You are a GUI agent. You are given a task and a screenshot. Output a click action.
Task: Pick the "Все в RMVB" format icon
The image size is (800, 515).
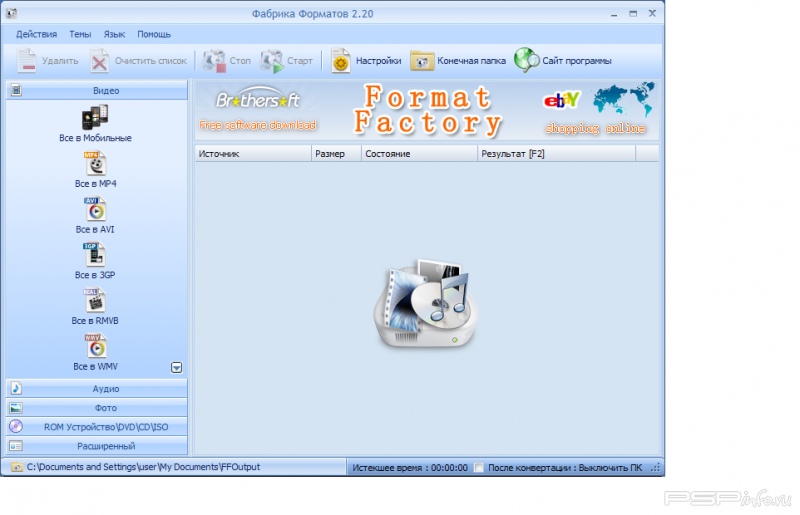coord(95,300)
